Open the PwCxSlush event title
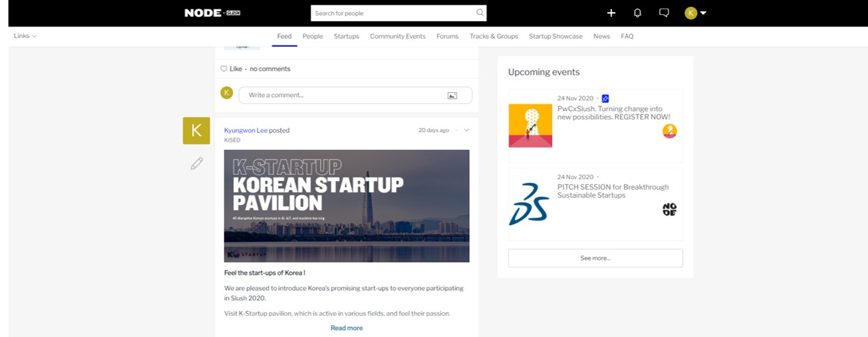 point(614,113)
